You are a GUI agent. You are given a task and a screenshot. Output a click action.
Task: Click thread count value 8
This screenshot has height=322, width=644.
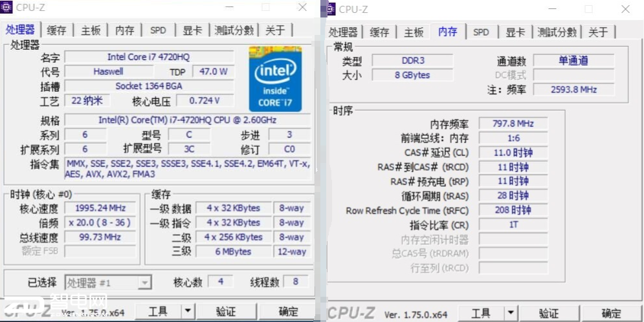coord(295,281)
